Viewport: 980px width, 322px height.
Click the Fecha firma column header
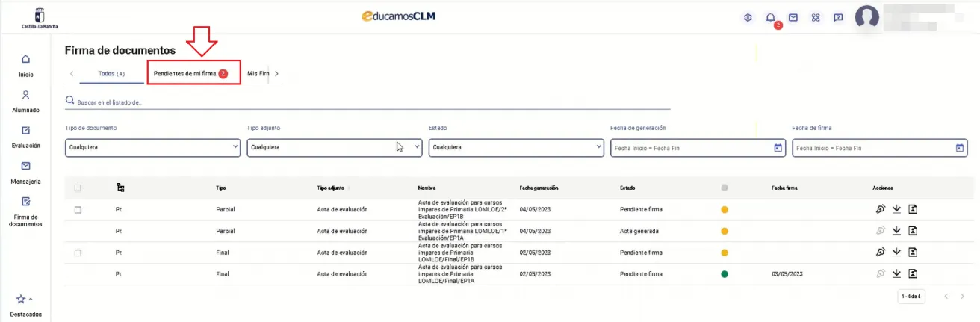(784, 188)
